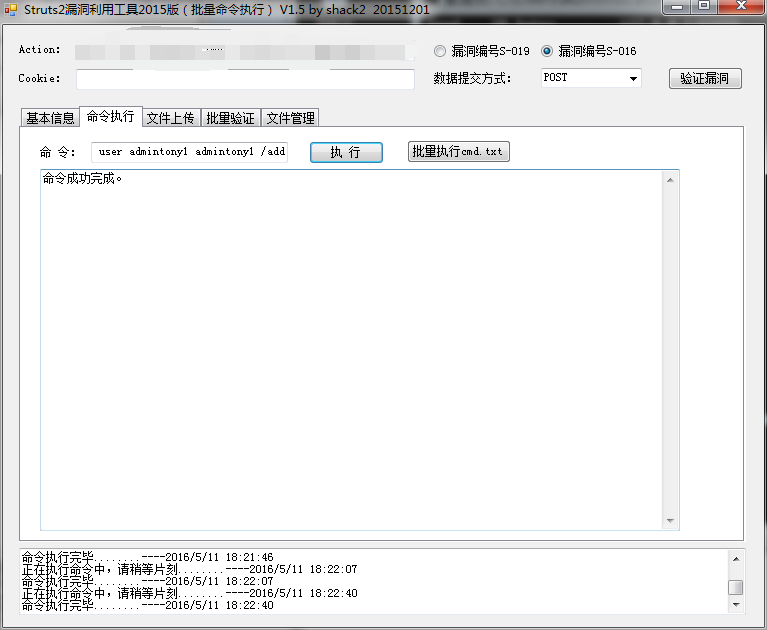This screenshot has width=767, height=630.
Task: Click the application icon in title bar
Action: point(10,9)
